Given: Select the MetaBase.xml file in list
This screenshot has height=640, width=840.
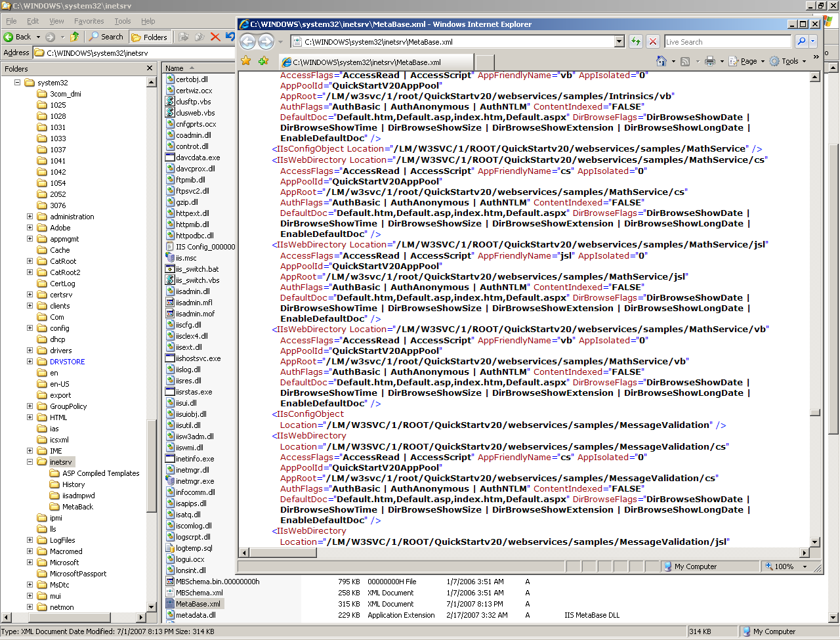Looking at the screenshot, I should tap(198, 604).
